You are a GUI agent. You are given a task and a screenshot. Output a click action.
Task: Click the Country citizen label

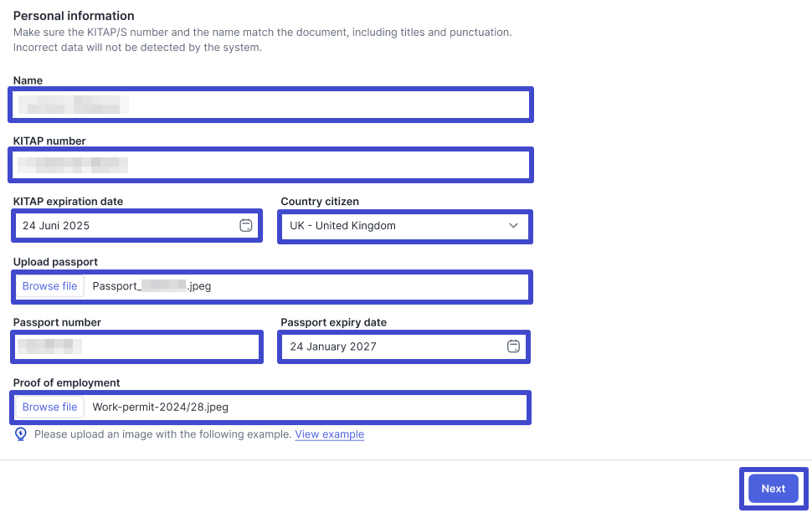(320, 202)
